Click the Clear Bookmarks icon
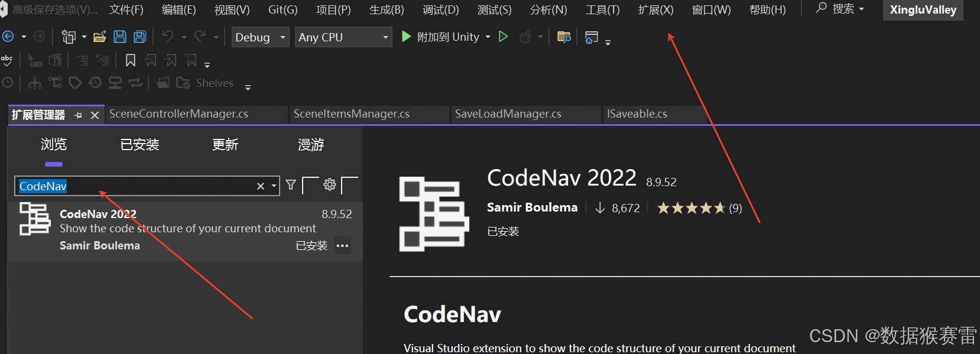 (190, 60)
